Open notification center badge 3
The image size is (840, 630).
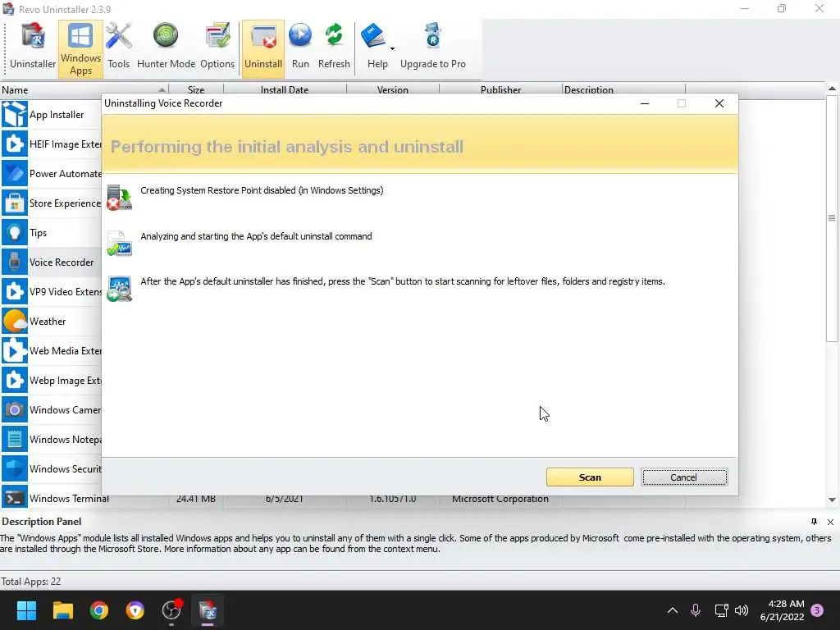817,610
